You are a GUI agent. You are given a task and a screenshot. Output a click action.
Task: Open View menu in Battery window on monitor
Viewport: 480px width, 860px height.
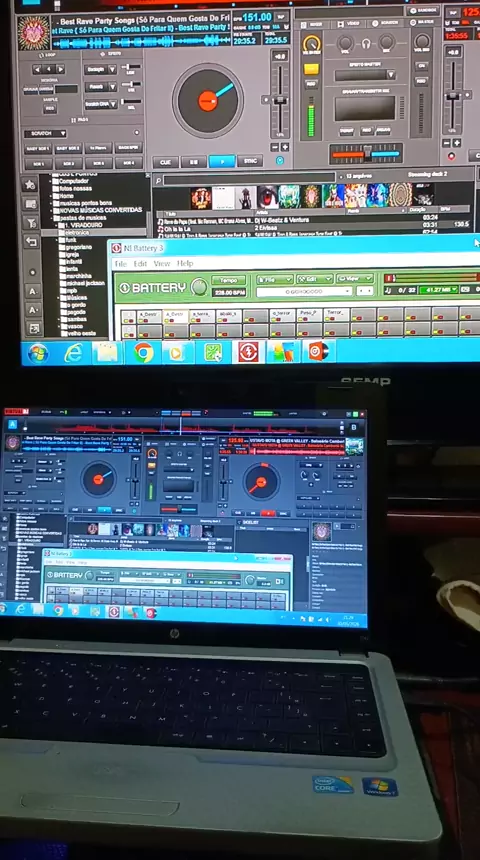tap(162, 264)
